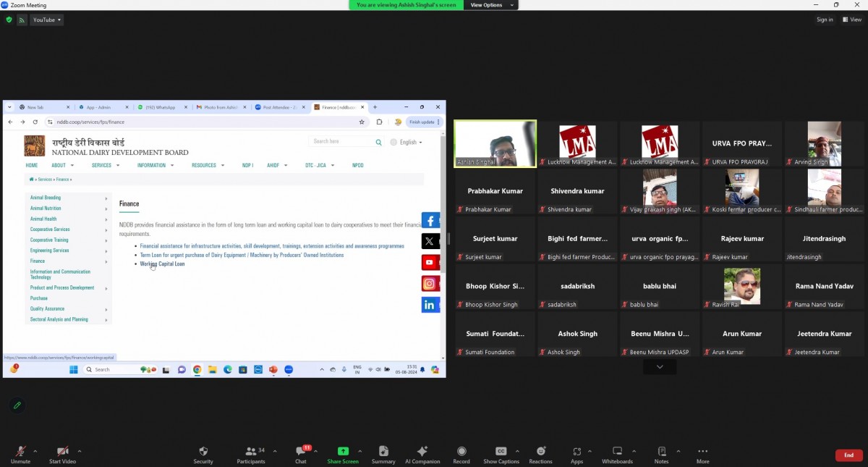The image size is (868, 467).
Task: Open the Security shield options
Action: click(203, 455)
